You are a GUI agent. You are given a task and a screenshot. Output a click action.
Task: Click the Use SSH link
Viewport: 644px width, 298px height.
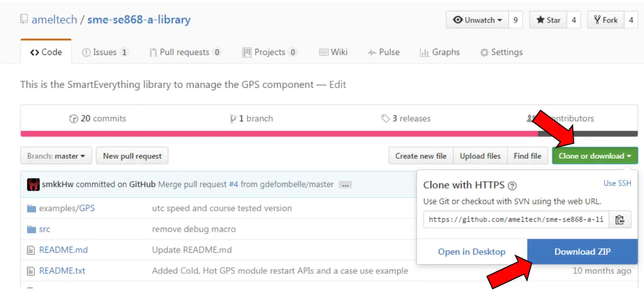(617, 183)
